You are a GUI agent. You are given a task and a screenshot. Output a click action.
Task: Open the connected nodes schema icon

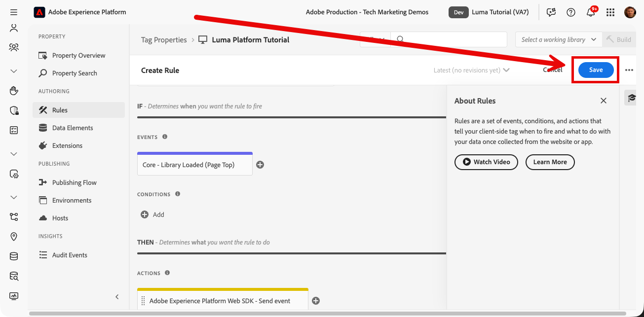(14, 217)
